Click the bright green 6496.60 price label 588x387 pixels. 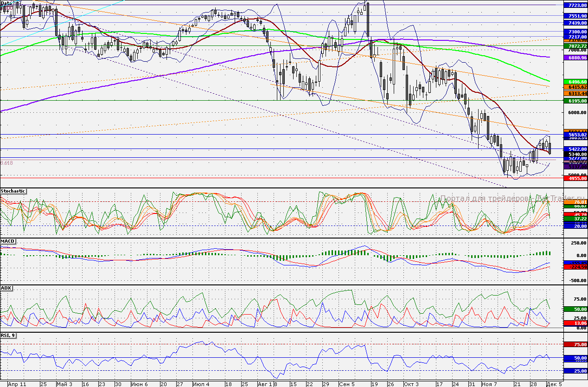(575, 81)
